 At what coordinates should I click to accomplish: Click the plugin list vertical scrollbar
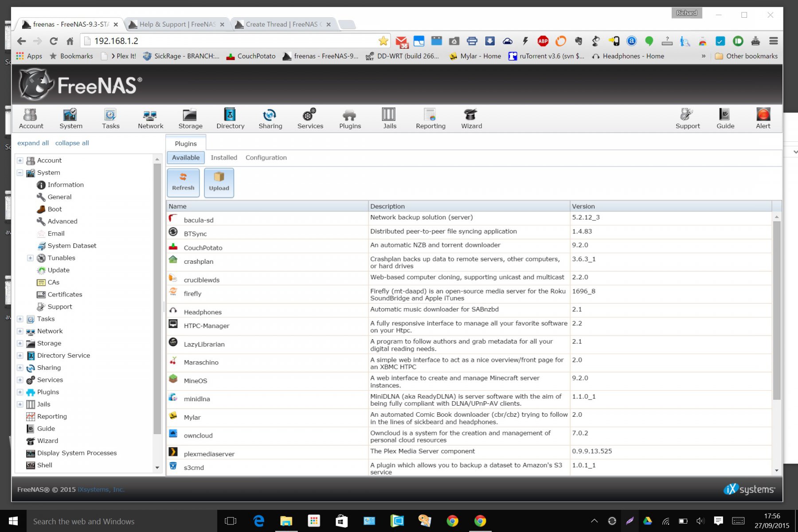(777, 310)
